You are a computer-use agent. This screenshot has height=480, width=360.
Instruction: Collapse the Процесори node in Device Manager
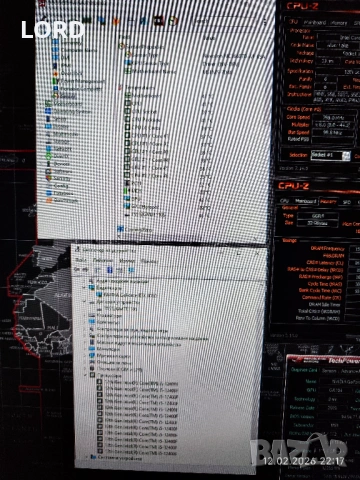click(86, 375)
